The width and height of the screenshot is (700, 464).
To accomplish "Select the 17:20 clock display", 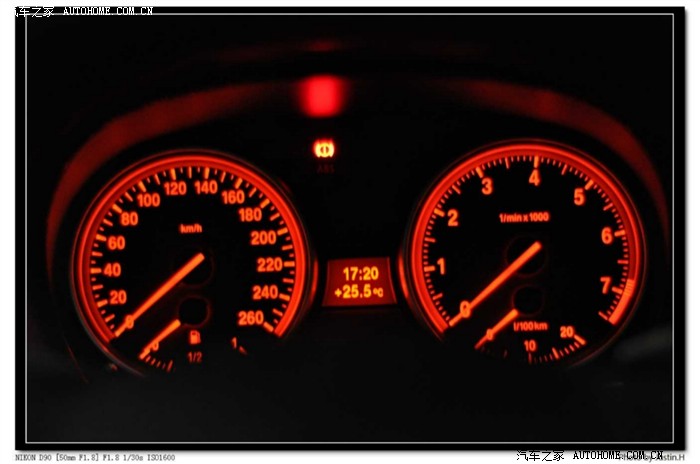I will point(360,273).
